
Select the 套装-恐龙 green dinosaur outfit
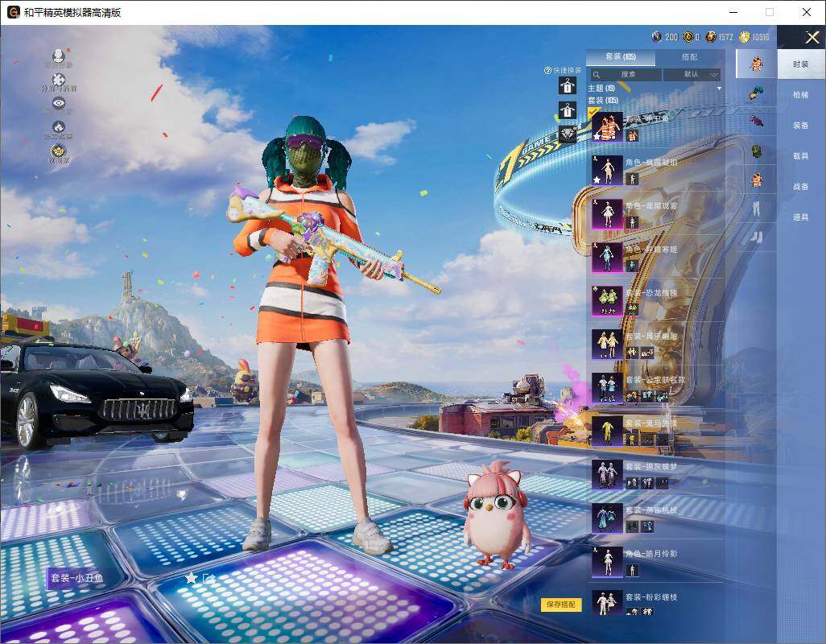point(607,301)
